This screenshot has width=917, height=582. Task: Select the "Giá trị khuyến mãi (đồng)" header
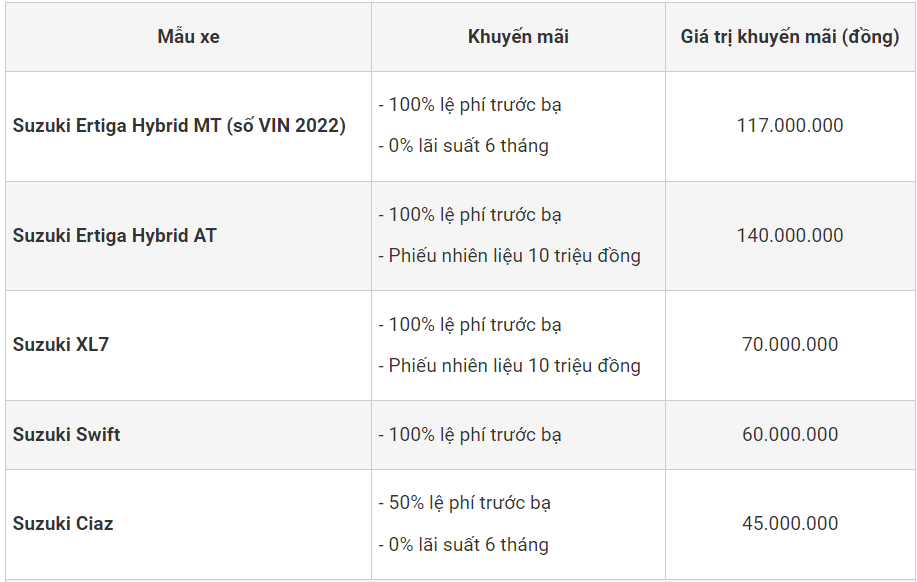click(x=790, y=37)
